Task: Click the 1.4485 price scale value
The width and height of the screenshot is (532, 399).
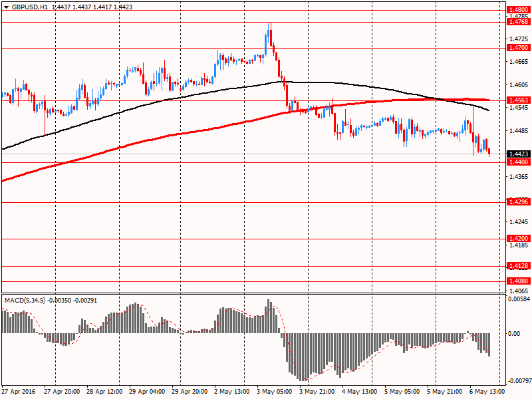Action: [519, 130]
